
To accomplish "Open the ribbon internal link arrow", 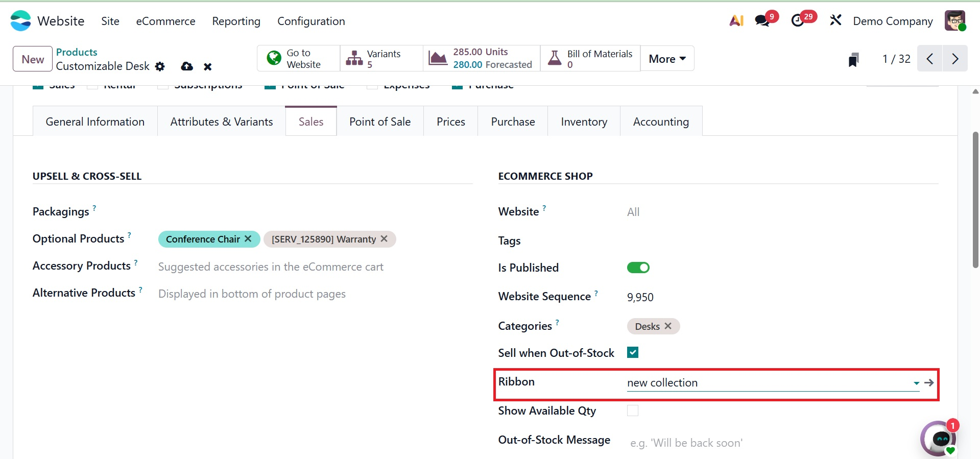I will (x=929, y=382).
